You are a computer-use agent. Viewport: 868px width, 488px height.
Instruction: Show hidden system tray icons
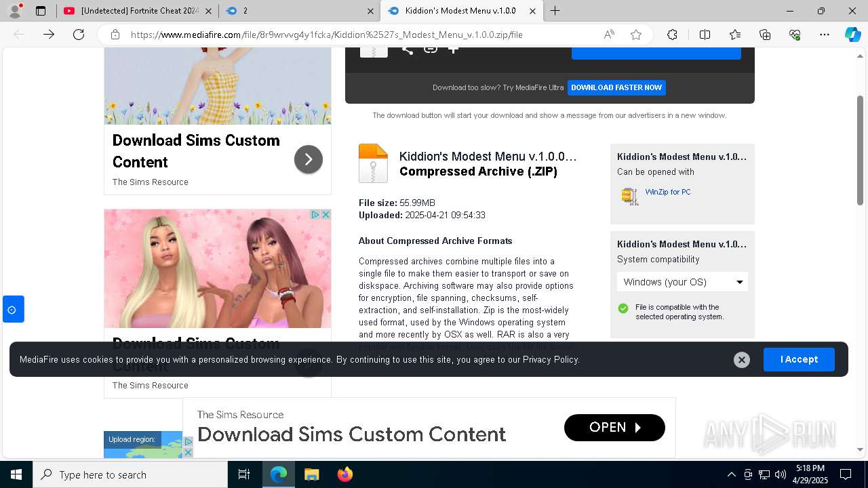point(731,474)
